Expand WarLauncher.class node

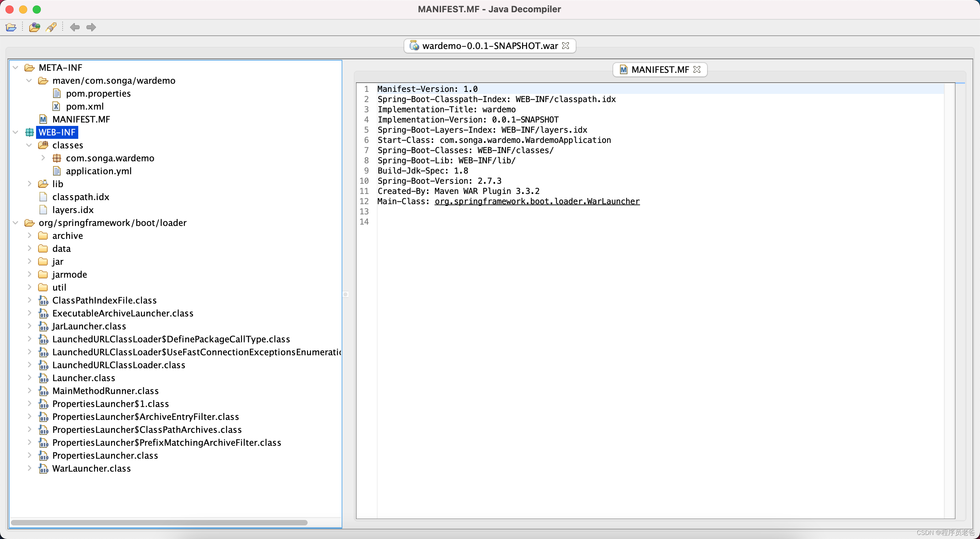29,469
